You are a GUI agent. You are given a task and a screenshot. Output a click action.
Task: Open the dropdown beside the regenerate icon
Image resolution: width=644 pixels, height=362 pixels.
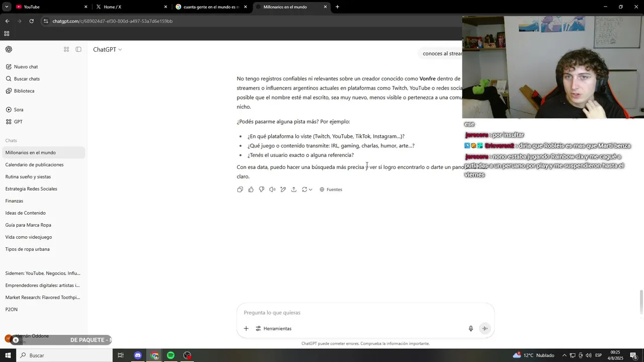[310, 190]
